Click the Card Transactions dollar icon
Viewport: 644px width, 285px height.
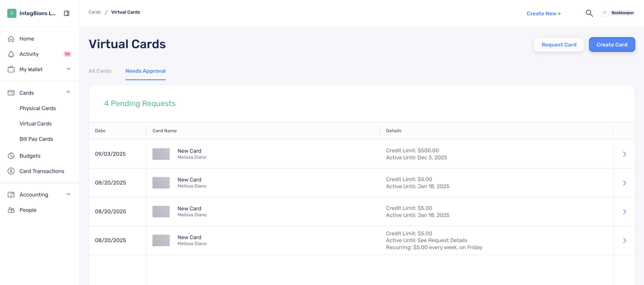(11, 171)
